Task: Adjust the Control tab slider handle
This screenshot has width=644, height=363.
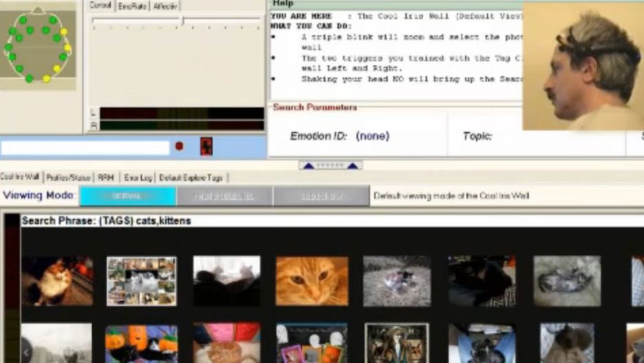Action: (183, 21)
